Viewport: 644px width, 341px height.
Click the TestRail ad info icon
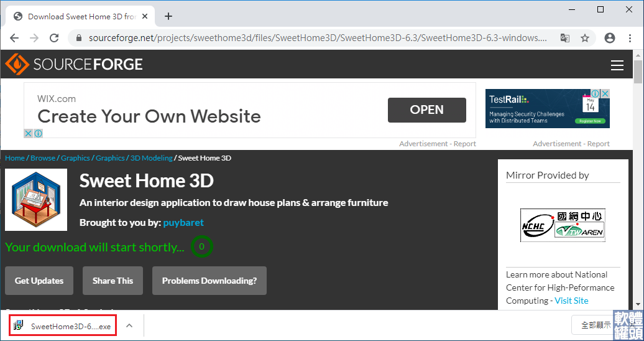point(595,94)
